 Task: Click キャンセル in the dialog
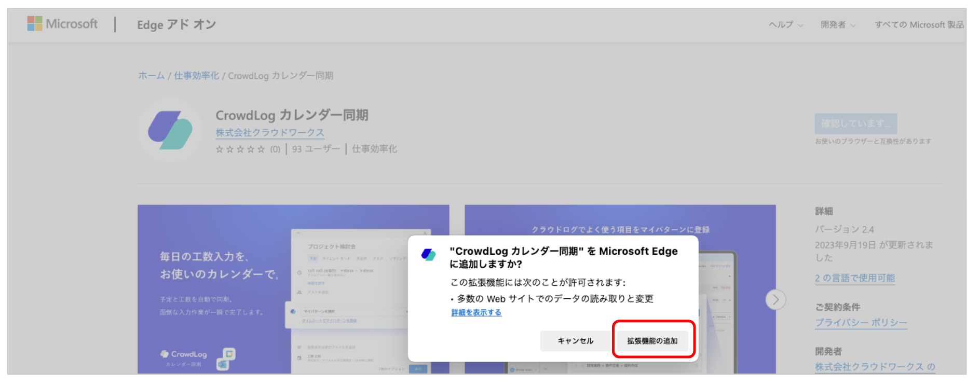(x=575, y=341)
